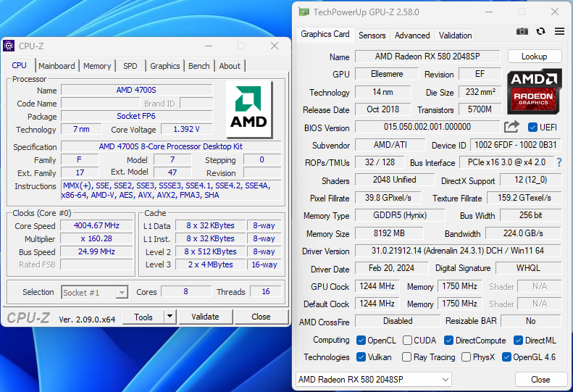Click the GPU name field AMD Radeon RX 580 2048SP

[x=427, y=57]
